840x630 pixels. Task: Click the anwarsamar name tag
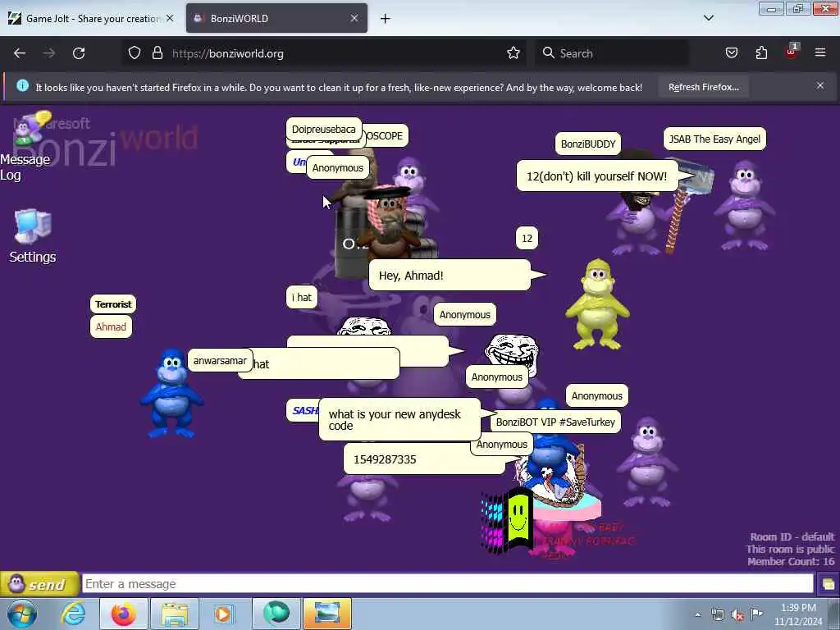[x=220, y=361]
